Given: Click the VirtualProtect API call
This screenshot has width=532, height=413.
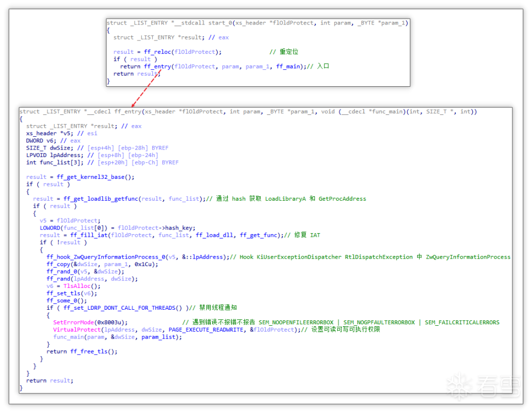Looking at the screenshot, I should click(77, 330).
